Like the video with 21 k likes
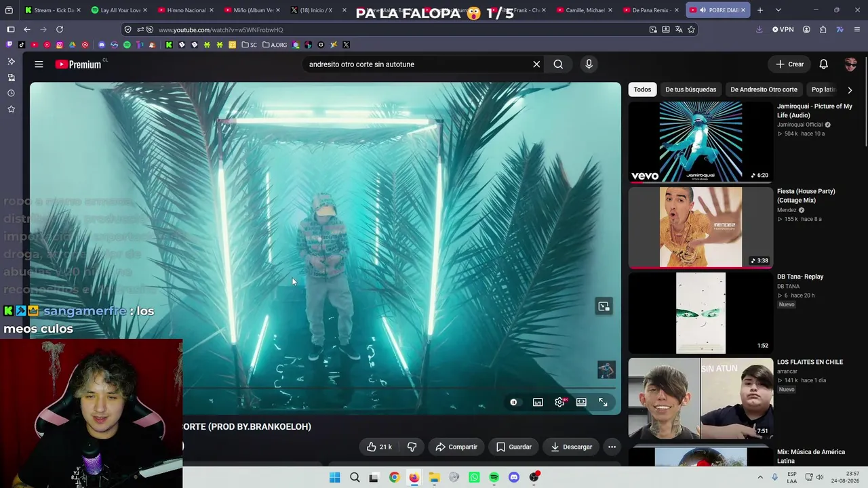 [x=379, y=447]
